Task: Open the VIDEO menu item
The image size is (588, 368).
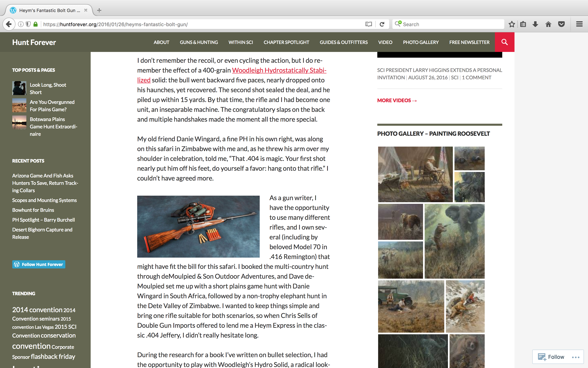Action: 385,42
